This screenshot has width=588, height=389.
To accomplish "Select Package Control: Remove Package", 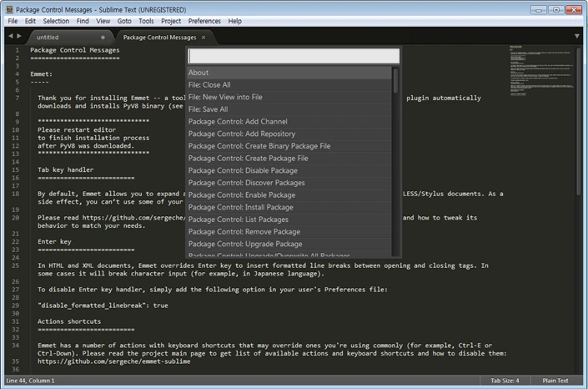I will (289, 232).
